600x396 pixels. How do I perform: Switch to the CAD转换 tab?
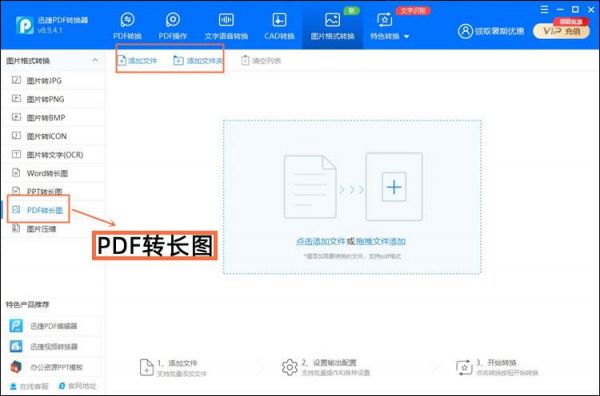[279, 26]
